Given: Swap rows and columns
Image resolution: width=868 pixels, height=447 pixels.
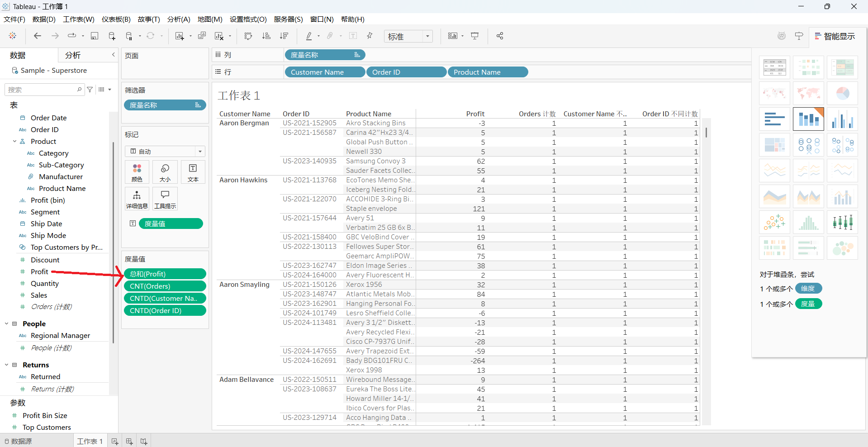Looking at the screenshot, I should click(248, 36).
